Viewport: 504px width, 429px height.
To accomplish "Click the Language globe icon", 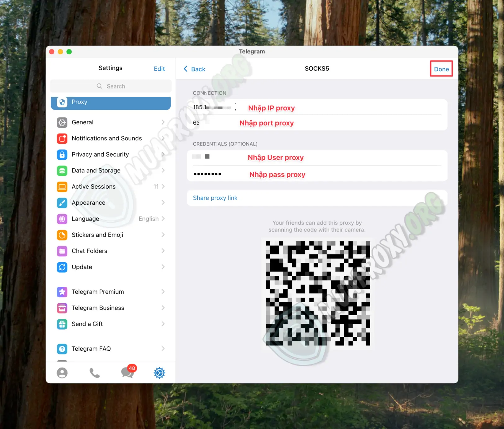I will point(62,219).
